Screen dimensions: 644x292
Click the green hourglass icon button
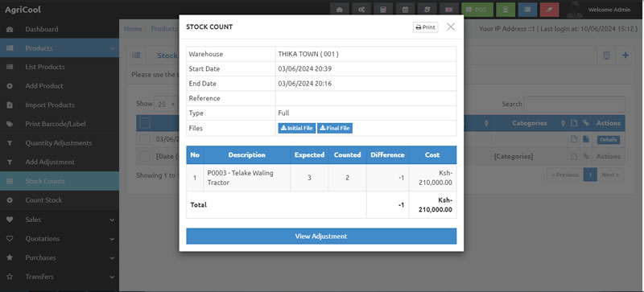506,10
